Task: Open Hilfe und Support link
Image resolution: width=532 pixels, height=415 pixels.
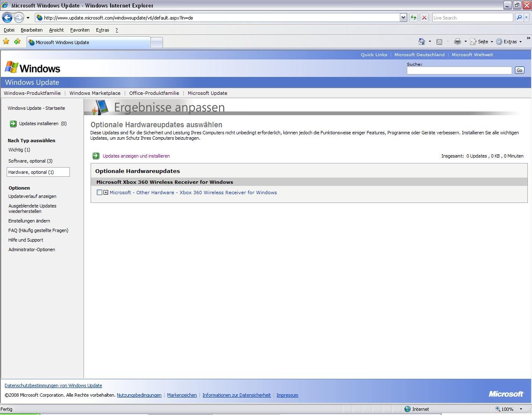Action: 26,240
